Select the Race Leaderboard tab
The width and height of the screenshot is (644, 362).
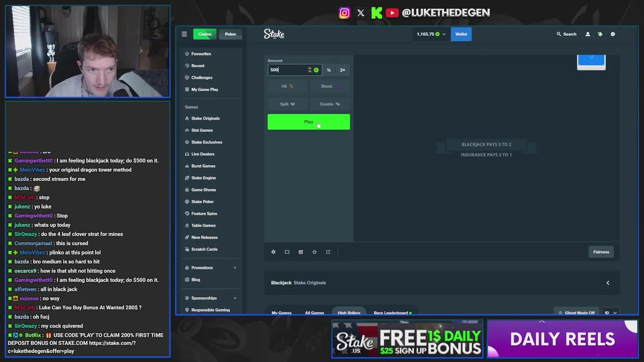click(x=392, y=313)
